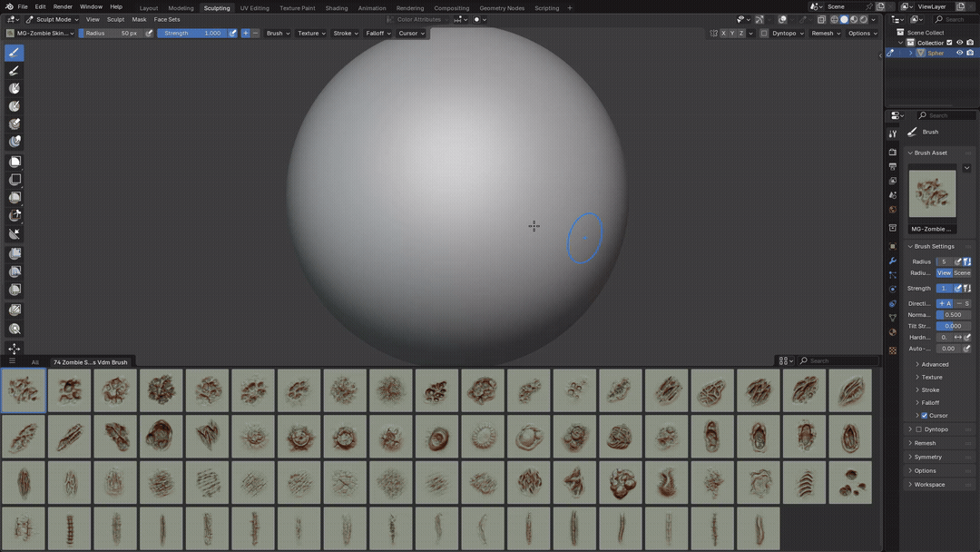Open the Options popover in header
This screenshot has height=552, width=980.
863,33
